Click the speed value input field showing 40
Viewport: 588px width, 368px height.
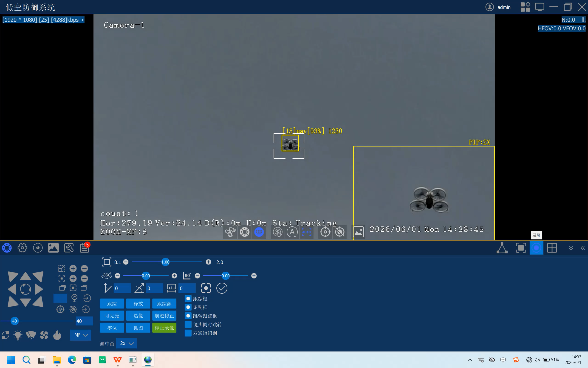click(84, 321)
